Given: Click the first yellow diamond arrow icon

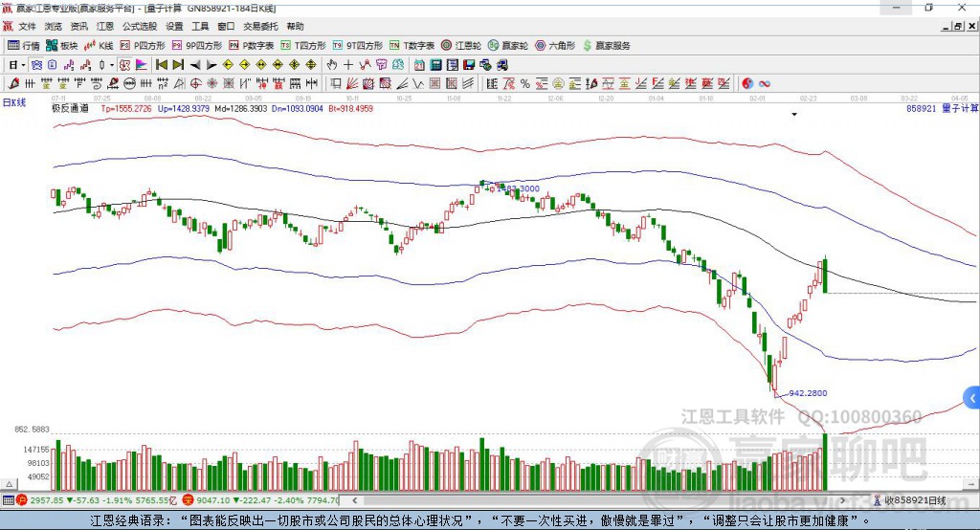Looking at the screenshot, I should click(x=228, y=64).
